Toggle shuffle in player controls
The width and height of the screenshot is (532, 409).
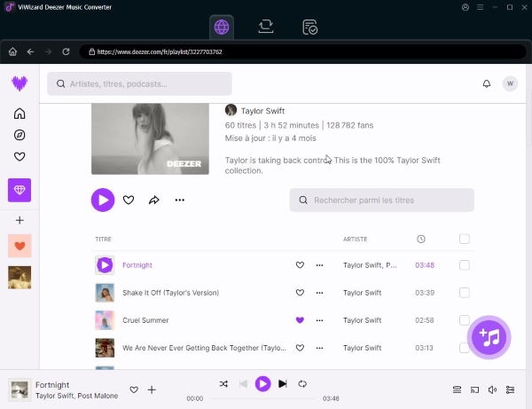click(223, 384)
